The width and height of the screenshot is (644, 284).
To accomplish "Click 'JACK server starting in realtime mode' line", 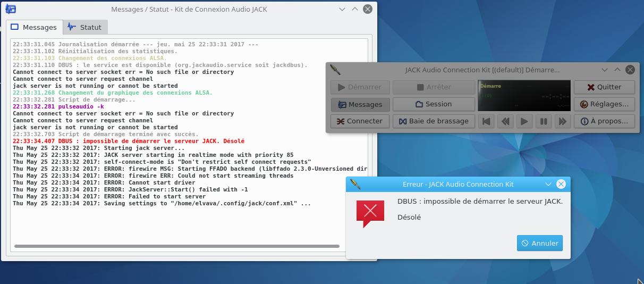I will pyautogui.click(x=153, y=155).
